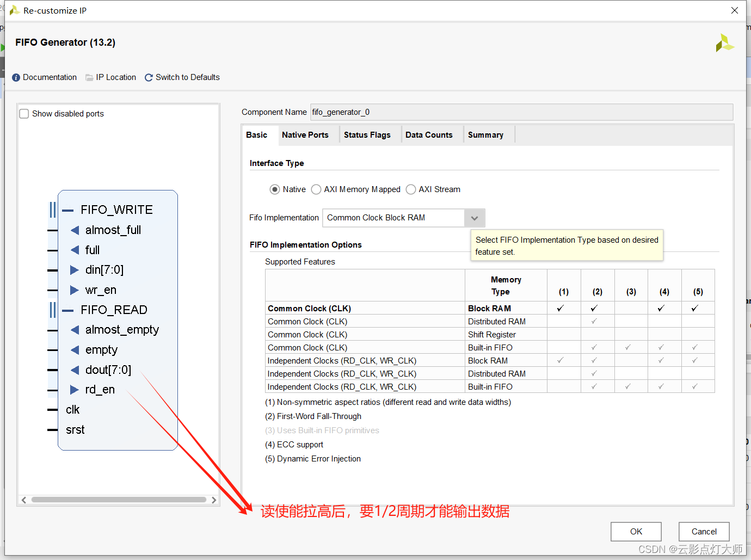Image resolution: width=751 pixels, height=560 pixels.
Task: Close the Re-customize IP dialog
Action: (735, 10)
